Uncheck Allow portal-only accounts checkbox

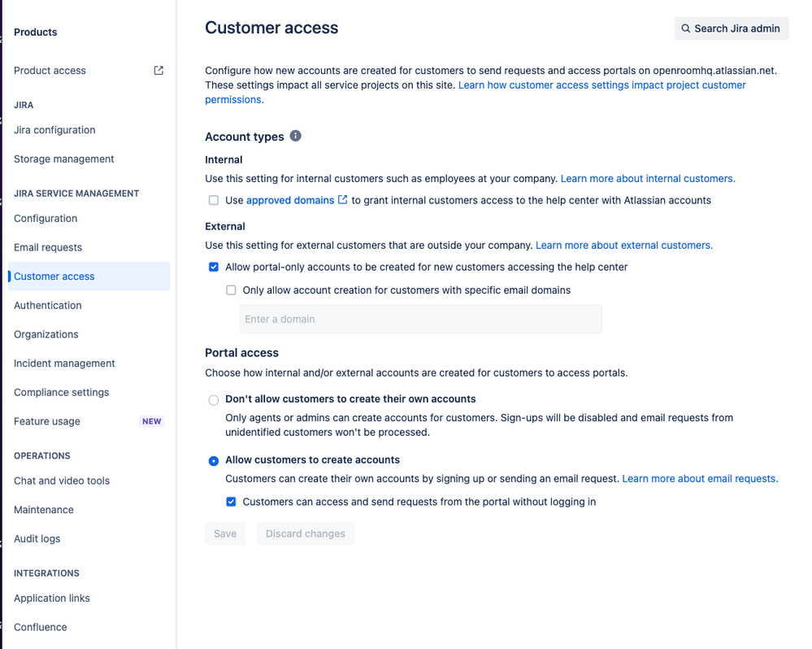pyautogui.click(x=214, y=267)
